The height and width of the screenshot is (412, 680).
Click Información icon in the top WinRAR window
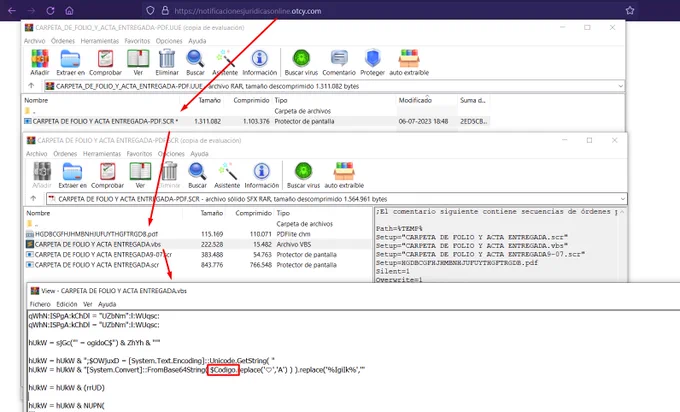coord(259,59)
